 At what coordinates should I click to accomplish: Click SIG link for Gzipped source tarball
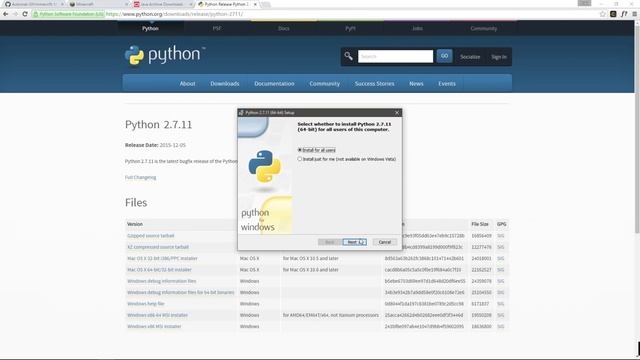coord(501,236)
